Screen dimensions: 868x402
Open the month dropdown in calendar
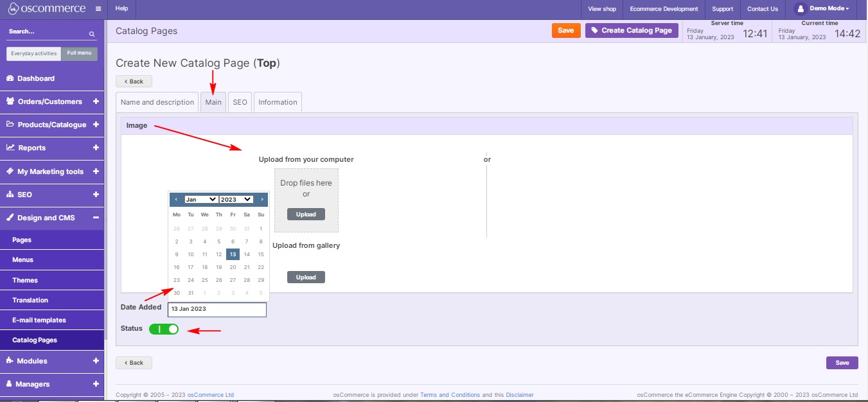(201, 200)
